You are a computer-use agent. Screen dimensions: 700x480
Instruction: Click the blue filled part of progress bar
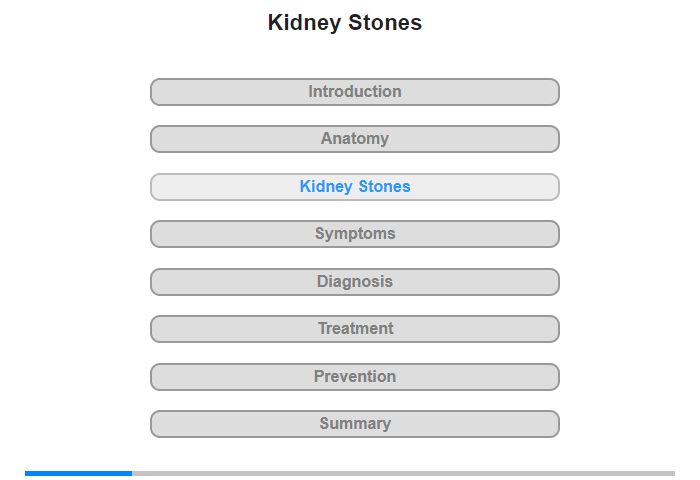tap(78, 473)
